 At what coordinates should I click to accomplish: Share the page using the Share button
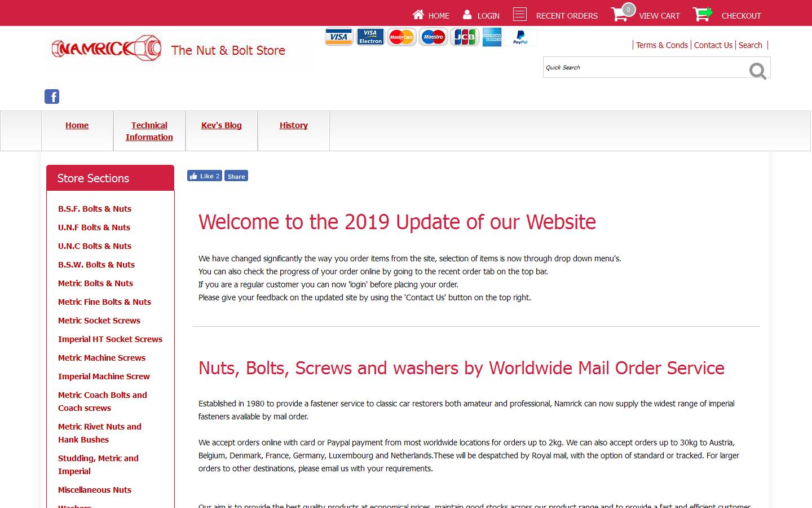236,176
